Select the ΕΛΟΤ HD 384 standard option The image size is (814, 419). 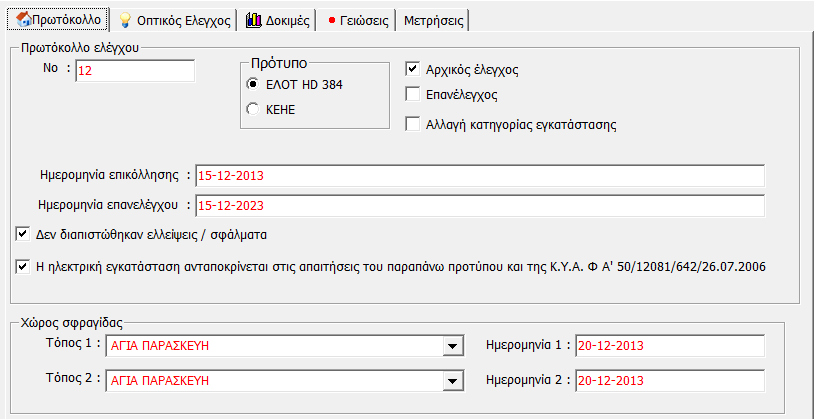(252, 85)
